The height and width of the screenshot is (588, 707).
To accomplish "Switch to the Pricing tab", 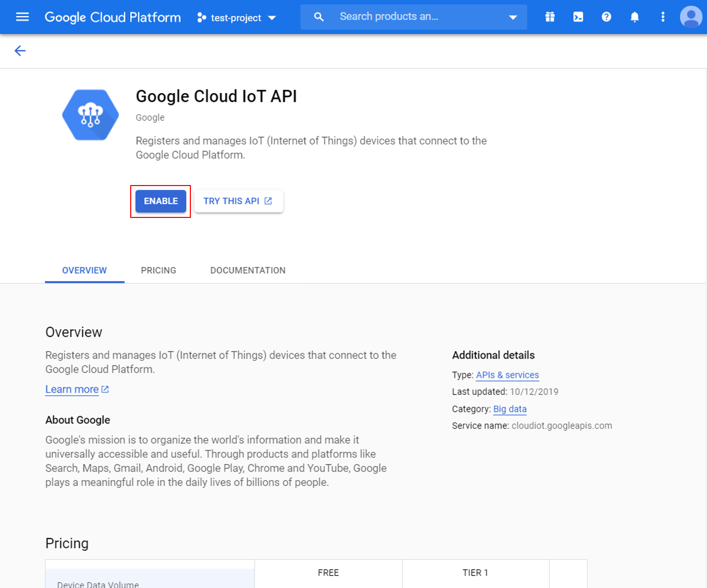I will (158, 270).
